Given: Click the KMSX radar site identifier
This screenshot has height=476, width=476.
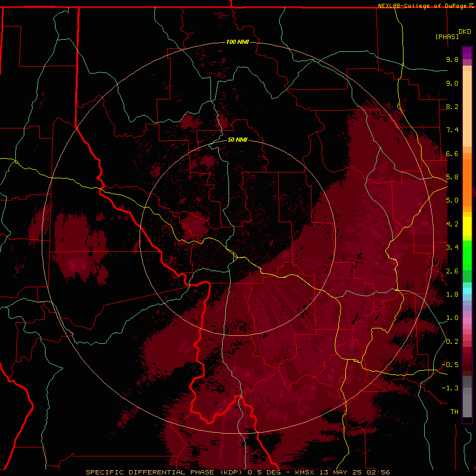Looking at the screenshot, I should 305,472.
